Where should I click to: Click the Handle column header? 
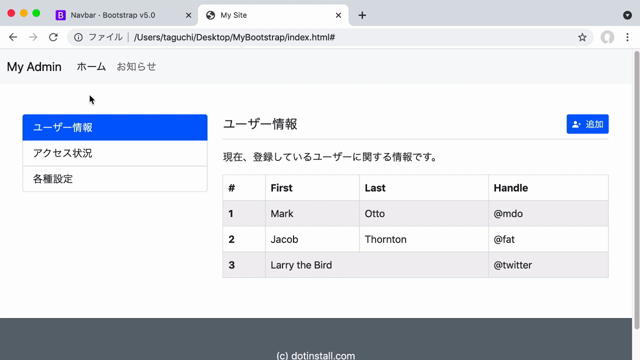coord(548,188)
